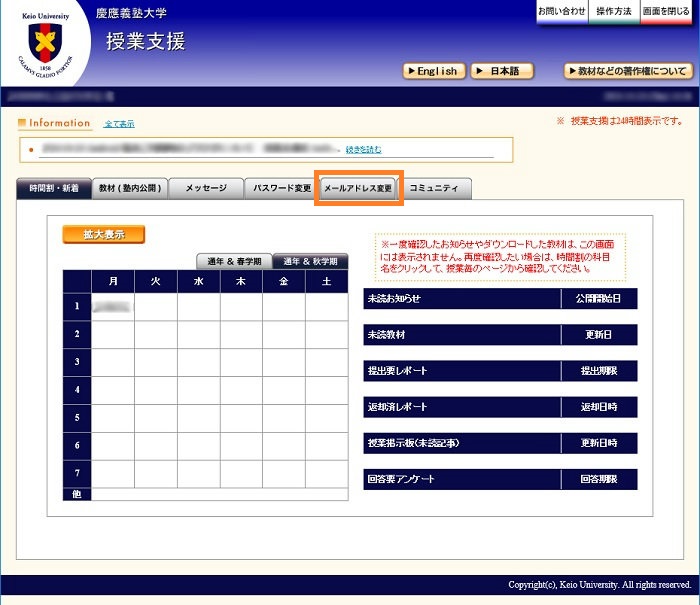Click the 続きを読む read more link
Viewport: 700px width, 605px height.
(363, 150)
